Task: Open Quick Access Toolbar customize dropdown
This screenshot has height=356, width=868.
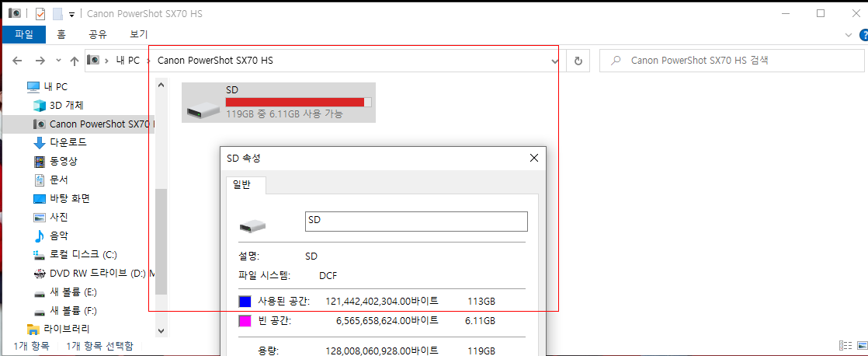Action: click(x=71, y=14)
